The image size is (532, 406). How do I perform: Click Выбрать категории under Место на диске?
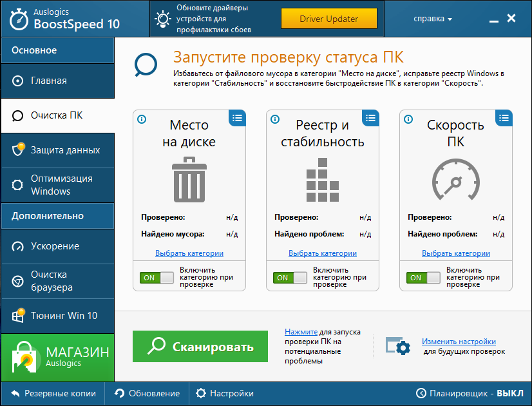(x=189, y=253)
